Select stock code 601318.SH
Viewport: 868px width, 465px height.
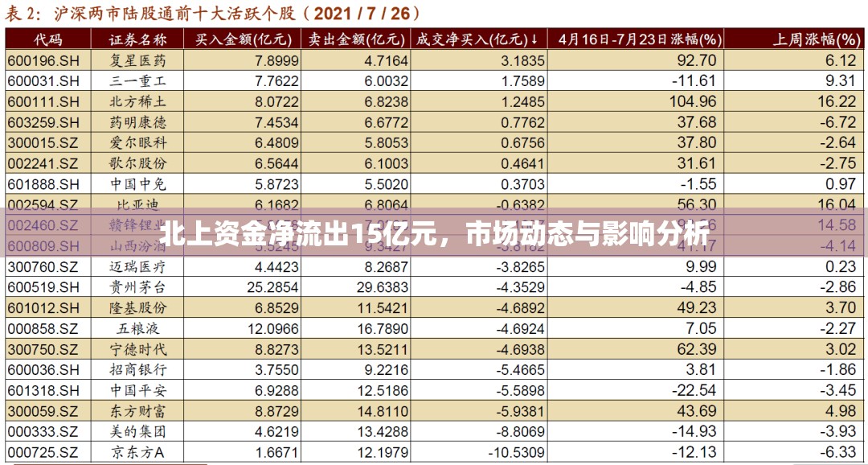tap(43, 391)
